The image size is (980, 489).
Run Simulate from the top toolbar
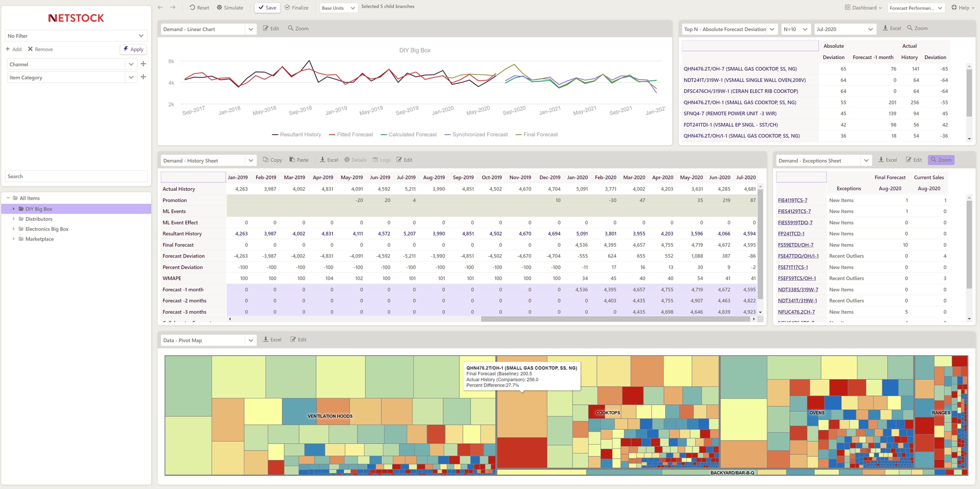coord(229,7)
